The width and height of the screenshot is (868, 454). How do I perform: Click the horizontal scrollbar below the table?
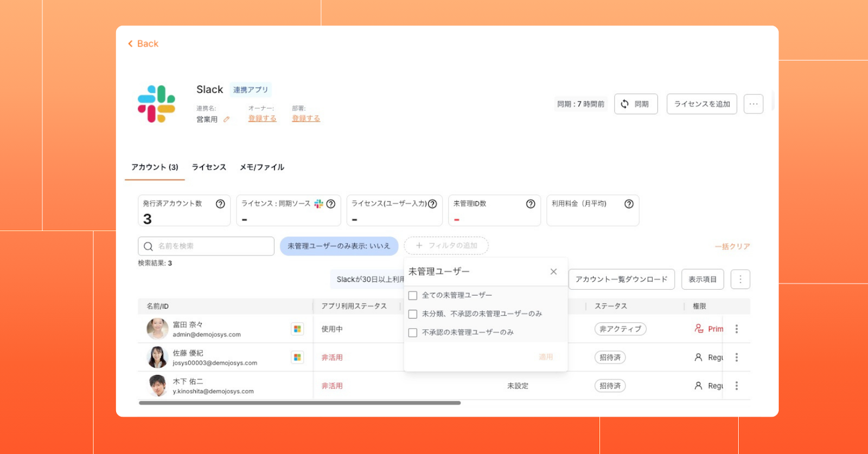[x=299, y=403]
